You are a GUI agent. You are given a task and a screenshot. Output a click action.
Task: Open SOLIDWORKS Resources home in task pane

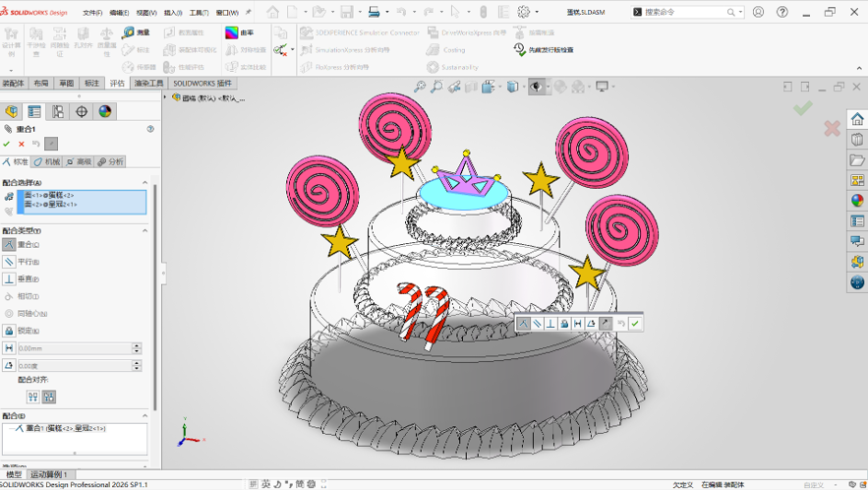pyautogui.click(x=857, y=119)
